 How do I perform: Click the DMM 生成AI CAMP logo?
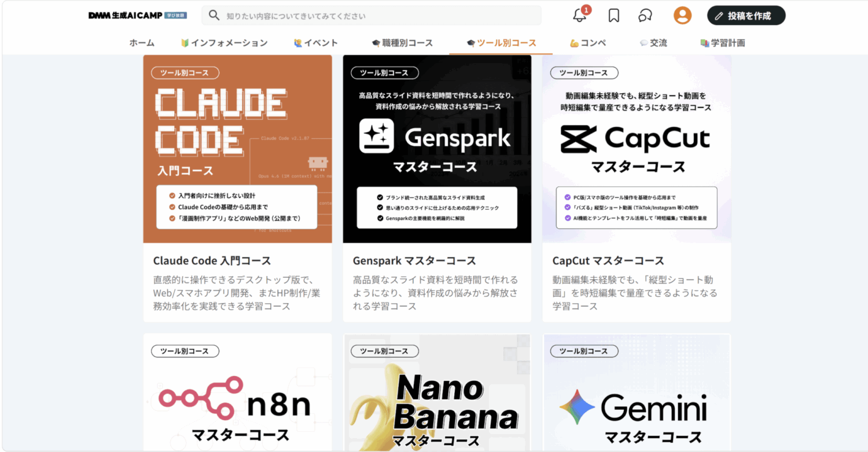[126, 16]
